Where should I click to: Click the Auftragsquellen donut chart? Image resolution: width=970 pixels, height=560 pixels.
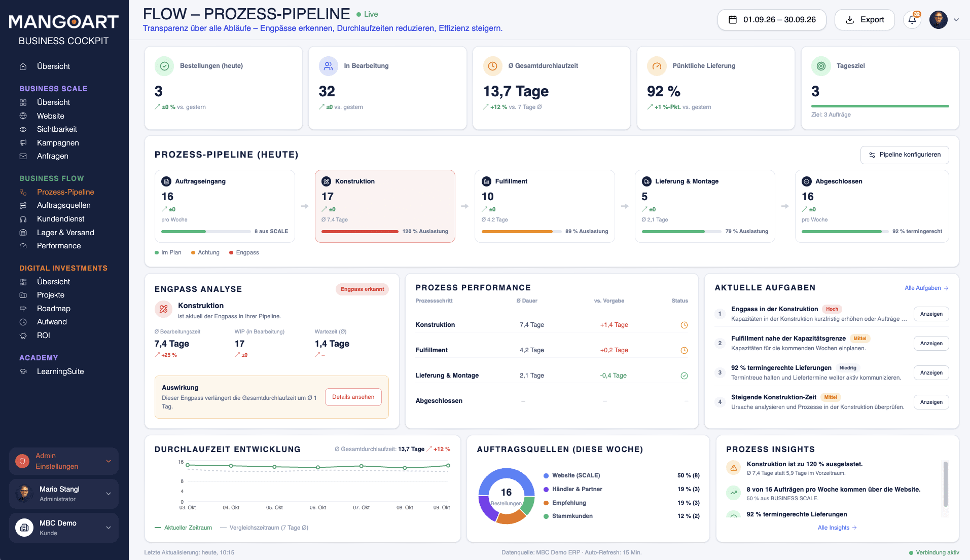507,496
